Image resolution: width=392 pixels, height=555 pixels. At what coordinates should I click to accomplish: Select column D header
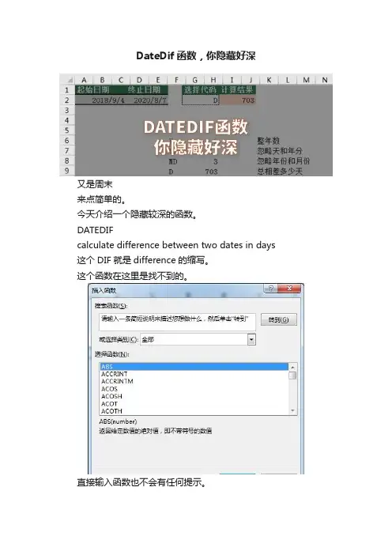pyautogui.click(x=139, y=80)
